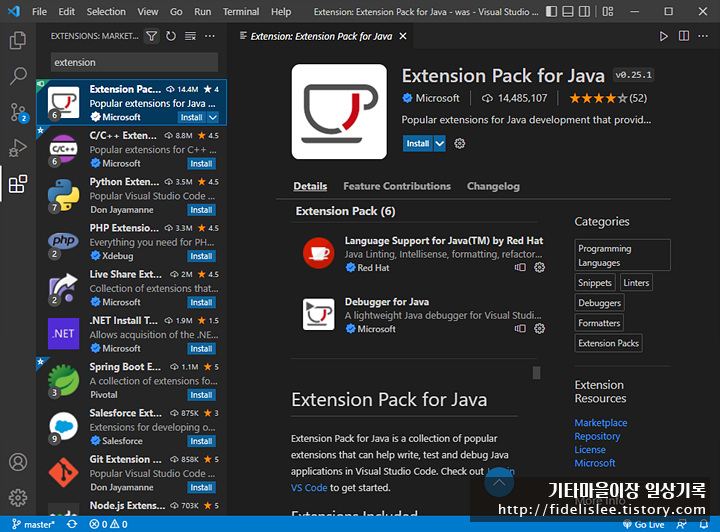720x532 pixels.
Task: Open the Edit menu
Action: [67, 11]
